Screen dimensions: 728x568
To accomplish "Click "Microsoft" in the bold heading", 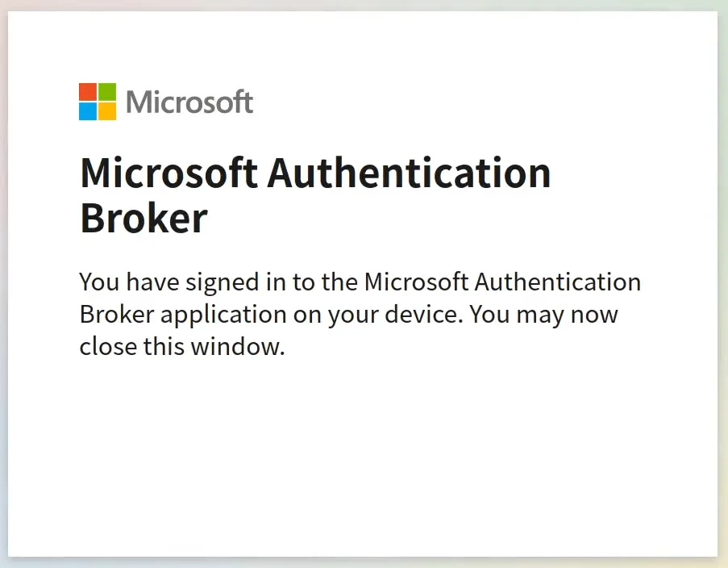I will [x=169, y=173].
